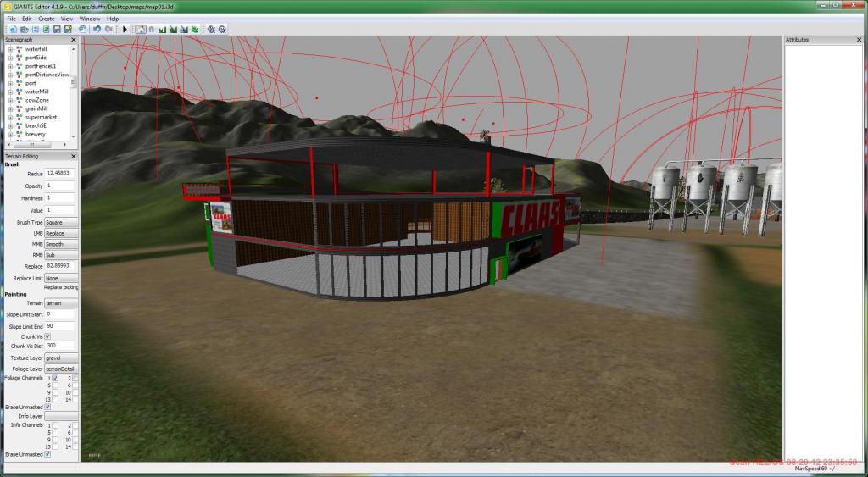Open the View menu

tap(67, 19)
